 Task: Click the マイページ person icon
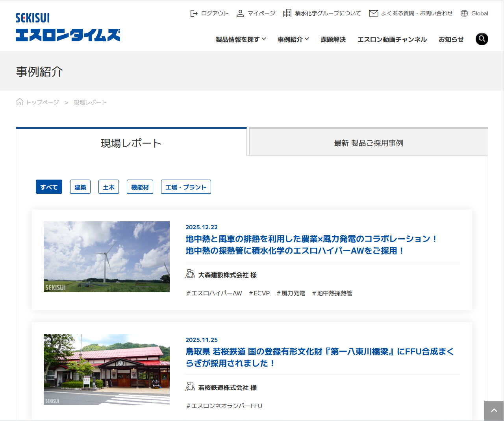[x=240, y=13]
